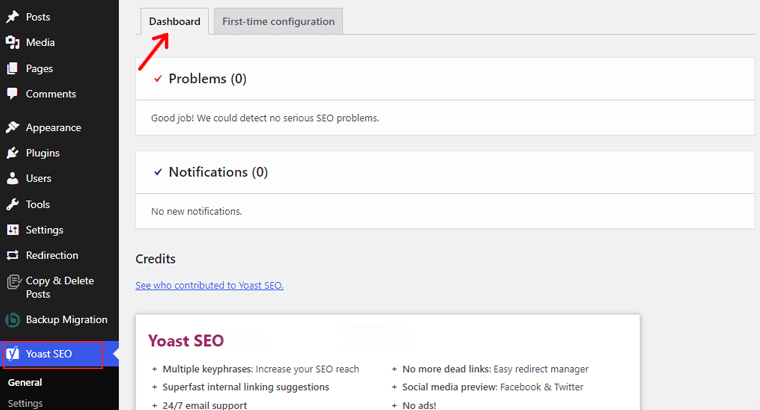Click the purple checkmark beside Notifications
760x410 pixels.
158,172
